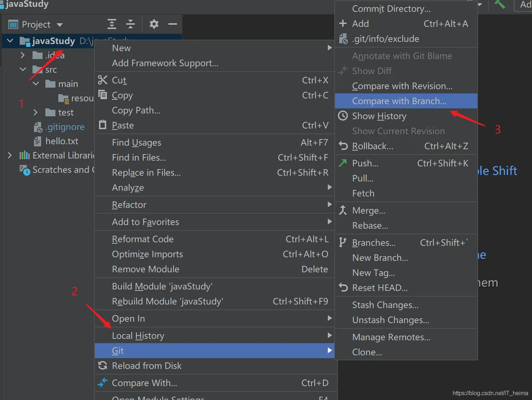Choose Unstash Changes in Git submenu
532x400 pixels.
point(406,320)
